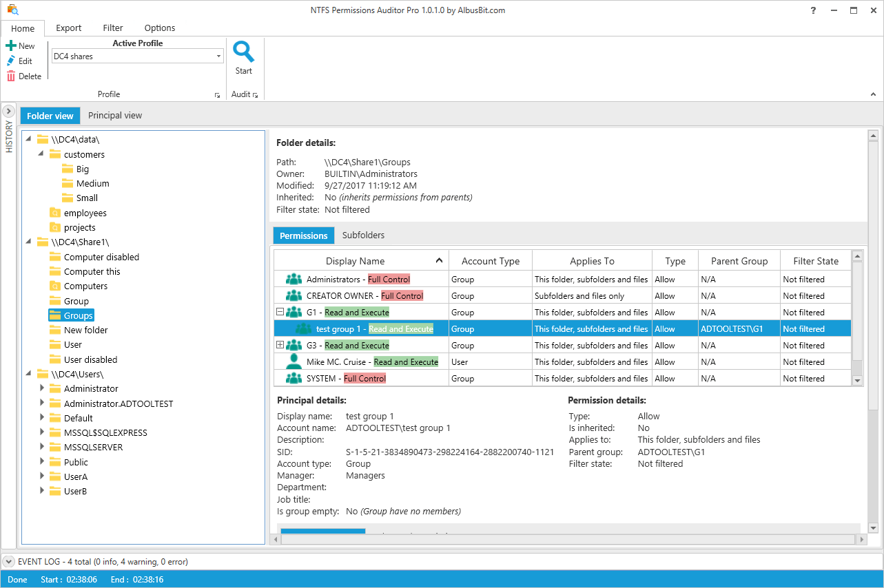Screen dimensions: 884x588
Task: Open the Active Profile dropdown
Action: click(218, 55)
